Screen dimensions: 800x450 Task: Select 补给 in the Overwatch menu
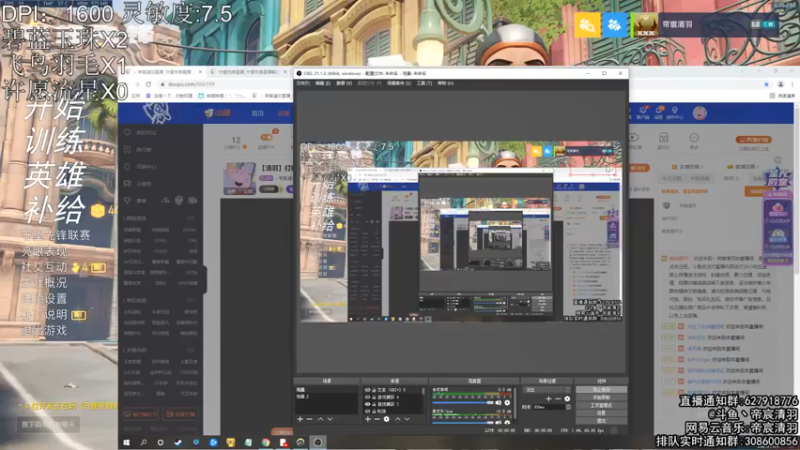click(54, 210)
